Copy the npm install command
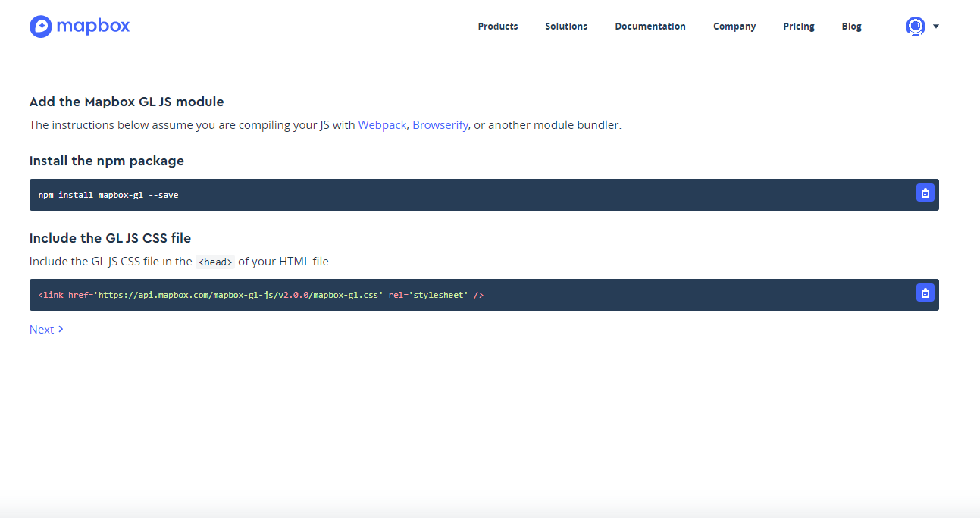Screen dimensions: 980x520 [x=925, y=193]
